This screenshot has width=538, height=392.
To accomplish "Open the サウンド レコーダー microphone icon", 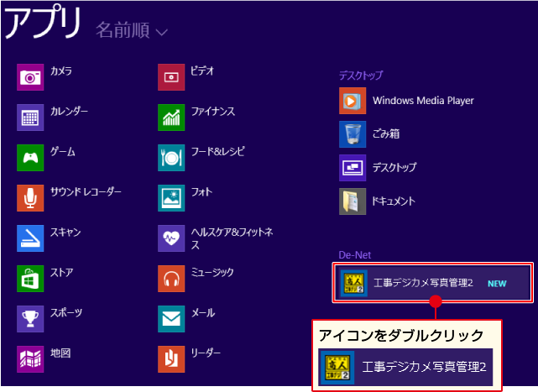I will point(30,198).
